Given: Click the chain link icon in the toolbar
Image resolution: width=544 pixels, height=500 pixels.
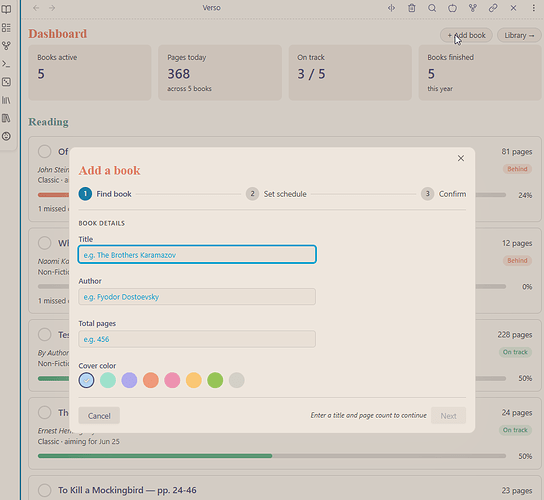Looking at the screenshot, I should coord(493,8).
